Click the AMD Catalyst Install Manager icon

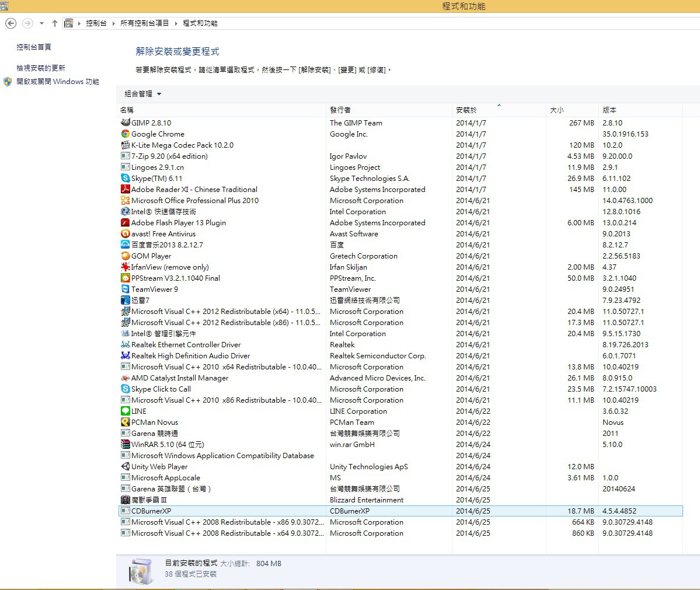pyautogui.click(x=126, y=378)
